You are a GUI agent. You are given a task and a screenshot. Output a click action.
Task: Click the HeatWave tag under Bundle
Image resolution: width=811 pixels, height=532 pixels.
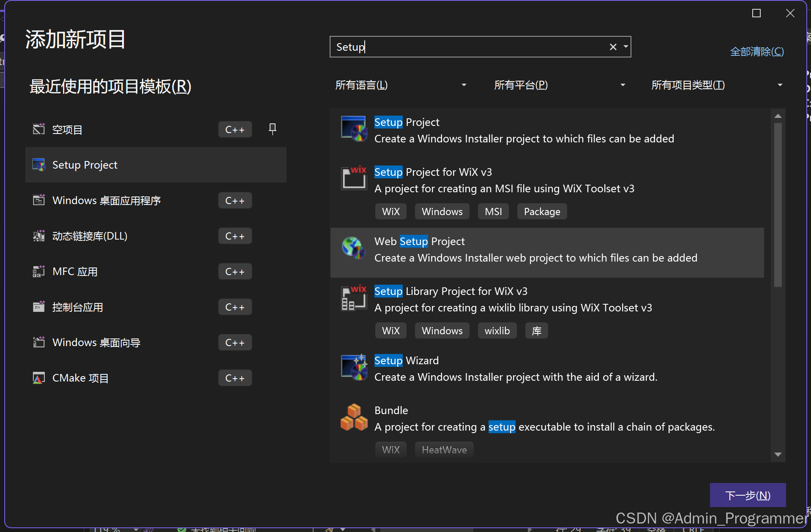tap(444, 450)
